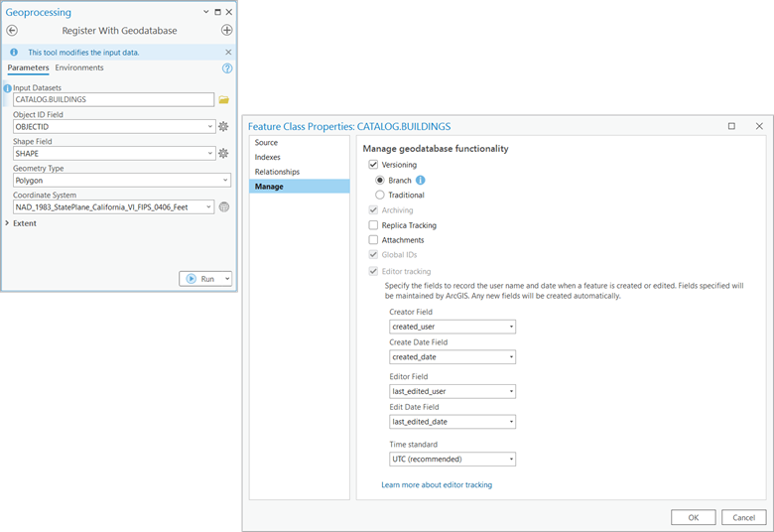Close the Geoprocessing pane

tap(229, 12)
